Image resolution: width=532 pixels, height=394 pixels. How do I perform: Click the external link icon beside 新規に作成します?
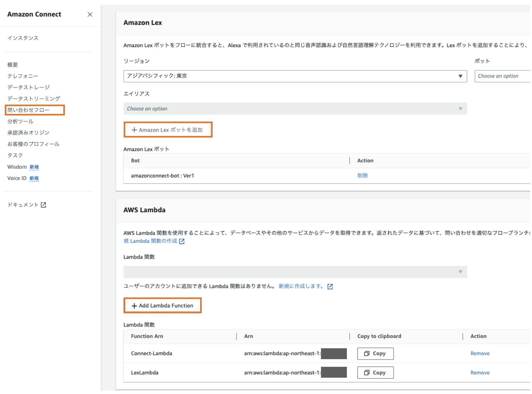pos(330,286)
